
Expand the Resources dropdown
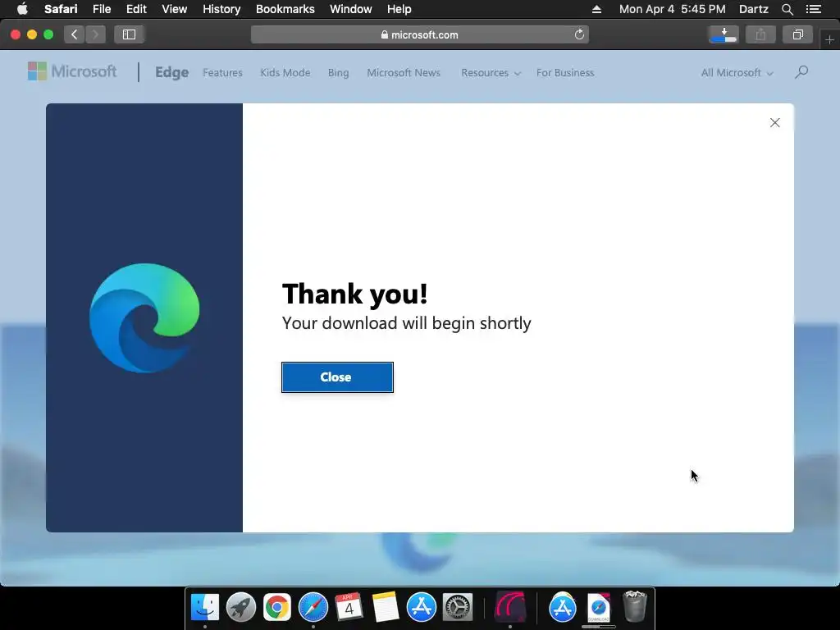pyautogui.click(x=491, y=73)
